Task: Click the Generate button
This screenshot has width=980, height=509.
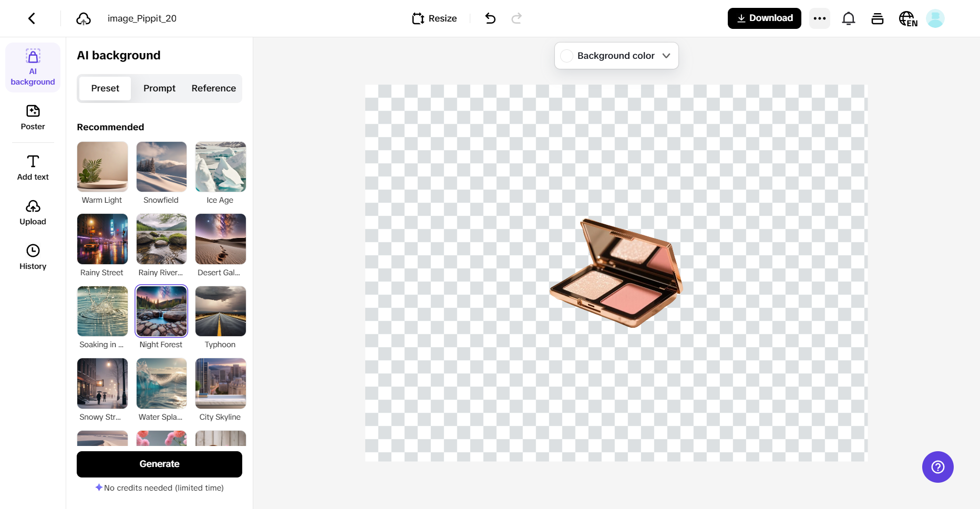Action: tap(159, 464)
